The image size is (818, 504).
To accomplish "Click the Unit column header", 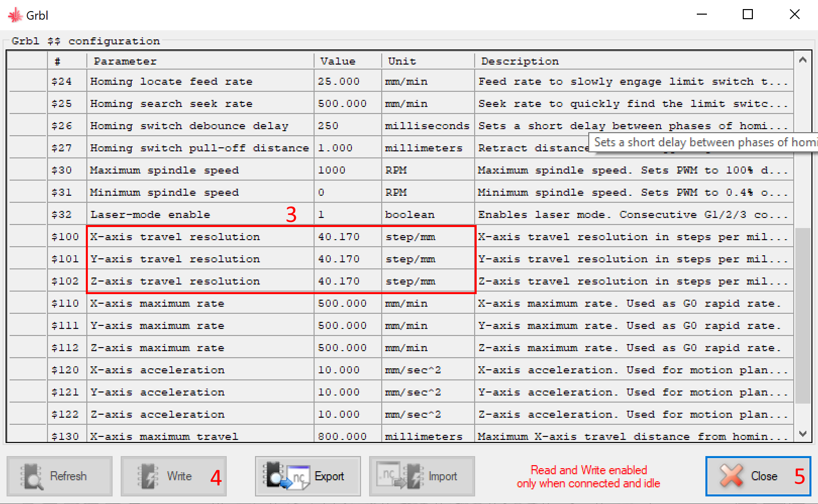I will pyautogui.click(x=428, y=61).
